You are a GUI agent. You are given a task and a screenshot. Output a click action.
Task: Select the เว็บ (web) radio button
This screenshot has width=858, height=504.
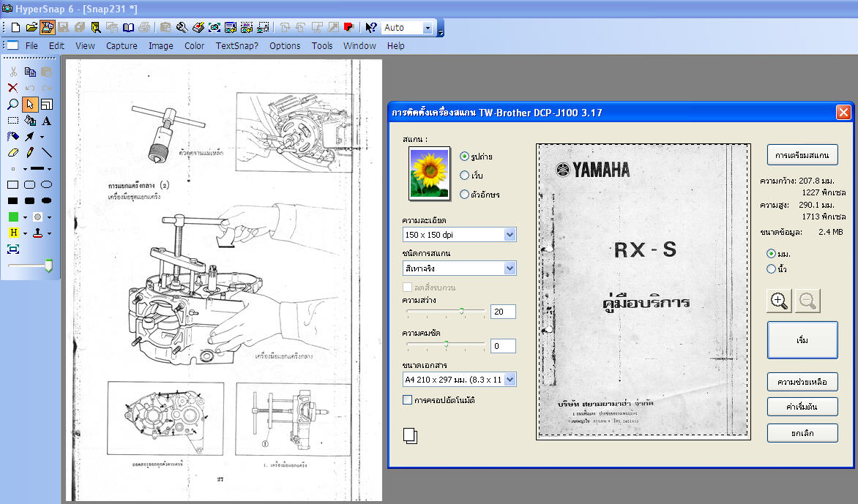pyautogui.click(x=465, y=176)
